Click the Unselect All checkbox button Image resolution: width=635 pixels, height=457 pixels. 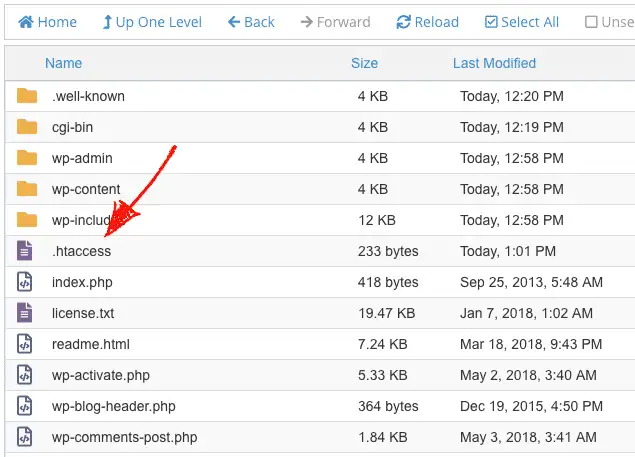click(x=609, y=21)
